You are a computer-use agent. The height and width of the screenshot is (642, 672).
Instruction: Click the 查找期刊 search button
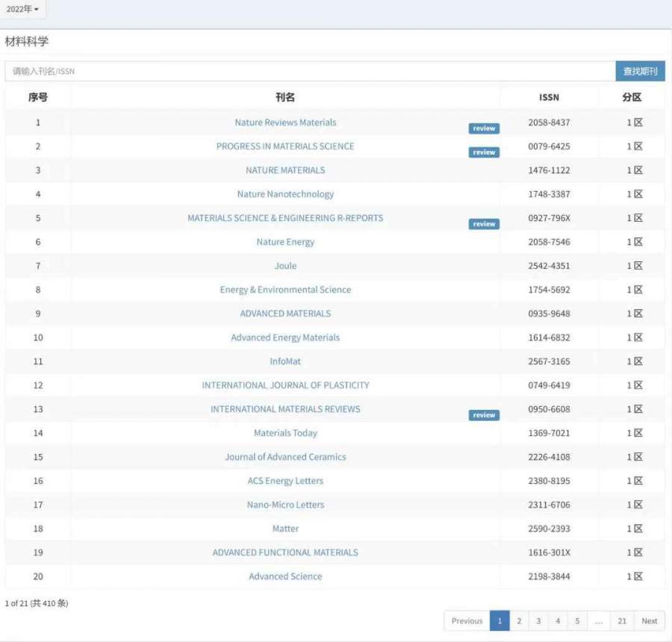[x=641, y=71]
